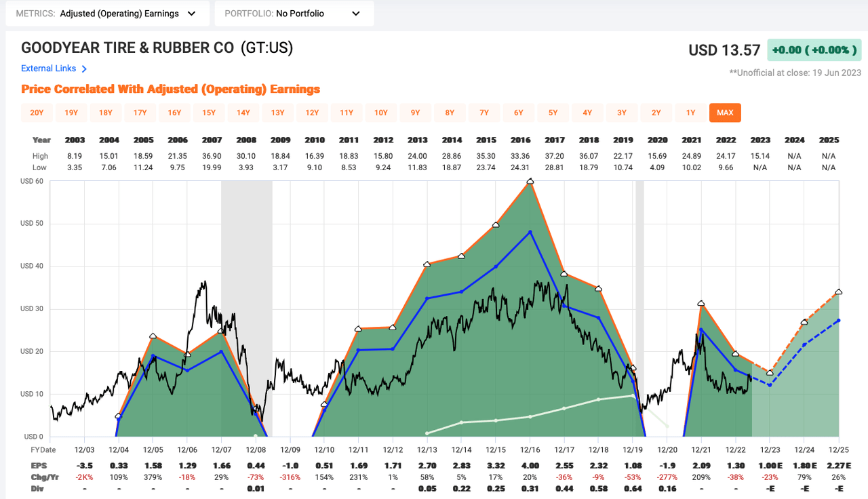Screen dimensions: 868x499
Task: Switch chart to 9Y range
Action: [415, 113]
